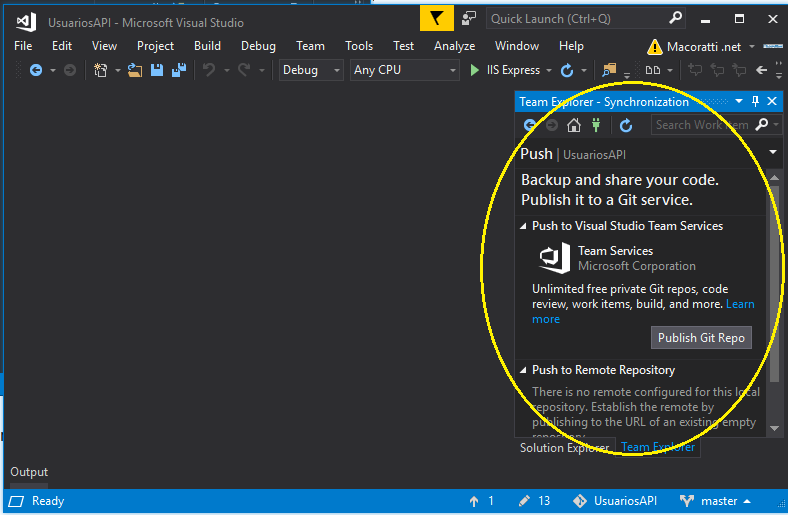This screenshot has height=515, width=790.
Task: Open the Help menu
Action: click(571, 46)
